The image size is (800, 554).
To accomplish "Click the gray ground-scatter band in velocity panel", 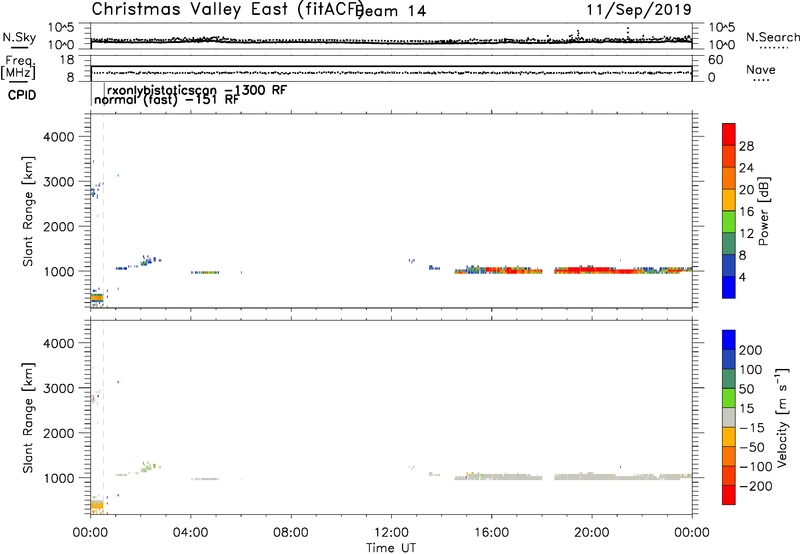I will click(x=574, y=477).
